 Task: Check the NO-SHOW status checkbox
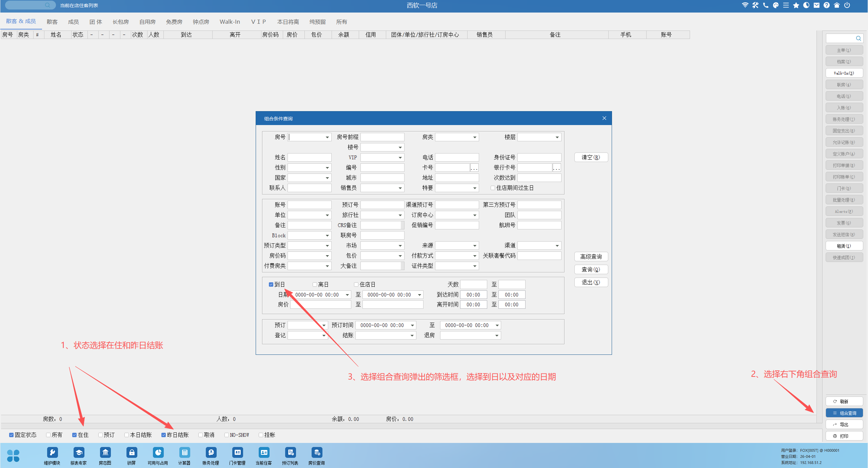[226, 435]
